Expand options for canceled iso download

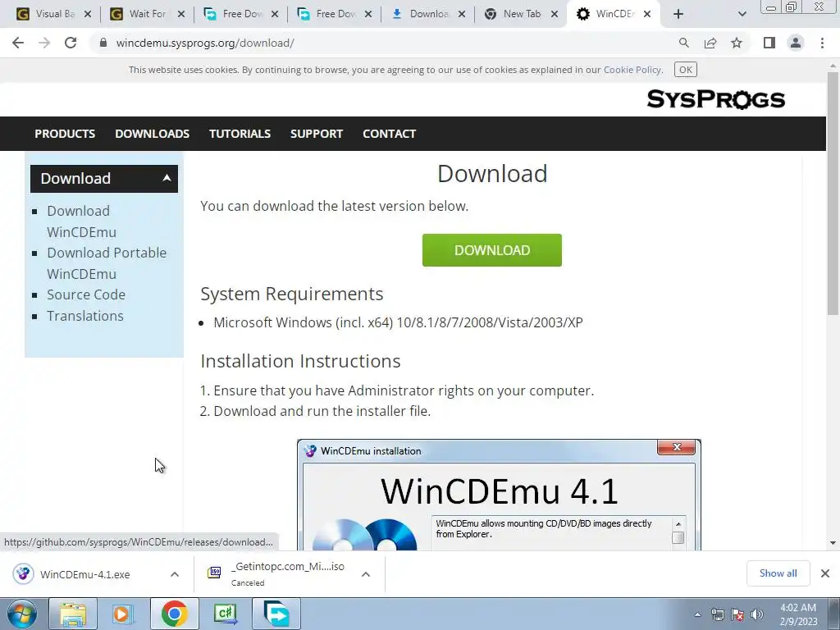(x=366, y=574)
